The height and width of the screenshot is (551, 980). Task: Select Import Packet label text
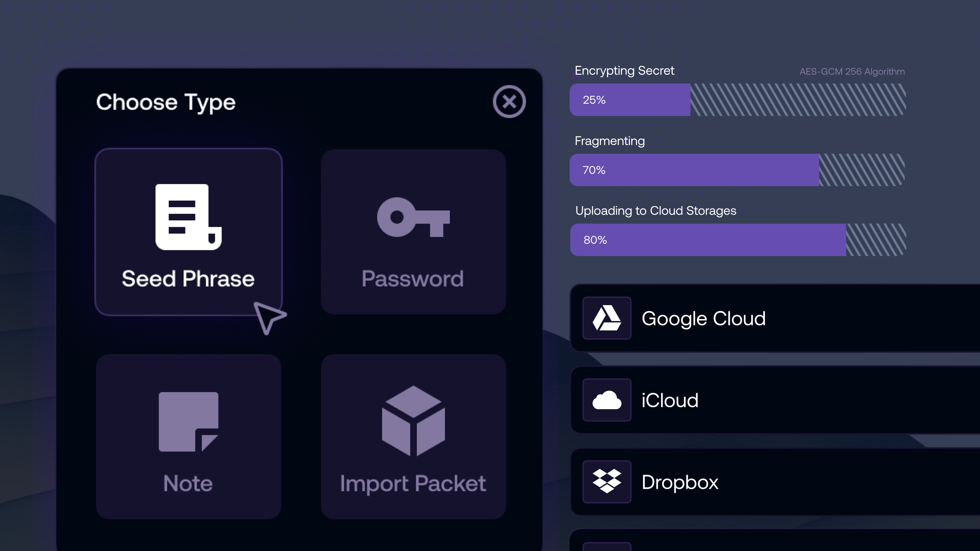[413, 483]
